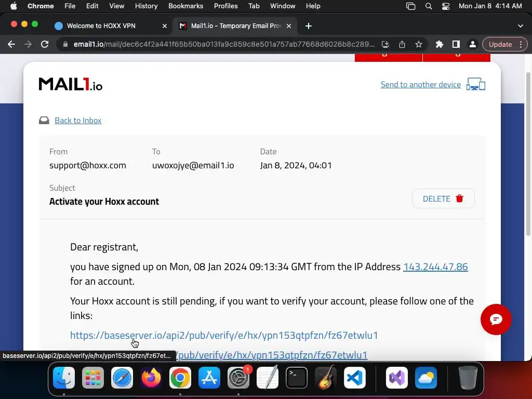This screenshot has width=532, height=399.
Task: Open Terminal from the Dock
Action: [x=297, y=378]
